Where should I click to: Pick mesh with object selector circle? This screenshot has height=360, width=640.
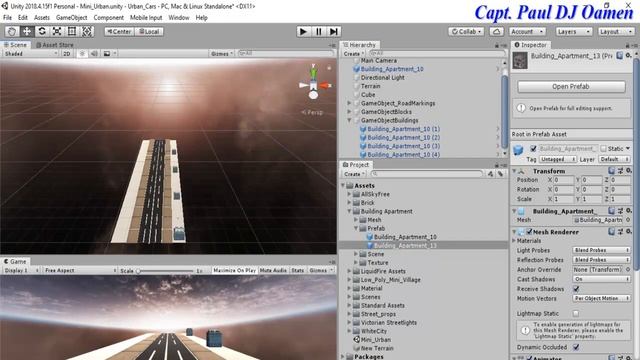628,220
